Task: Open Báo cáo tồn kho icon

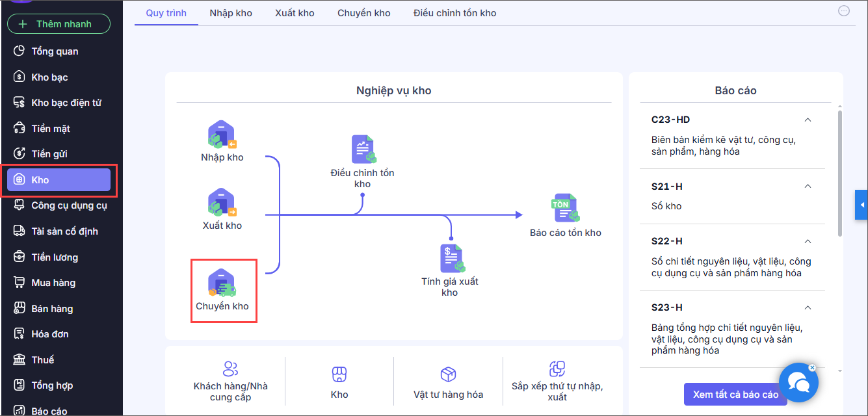Action: [564, 208]
